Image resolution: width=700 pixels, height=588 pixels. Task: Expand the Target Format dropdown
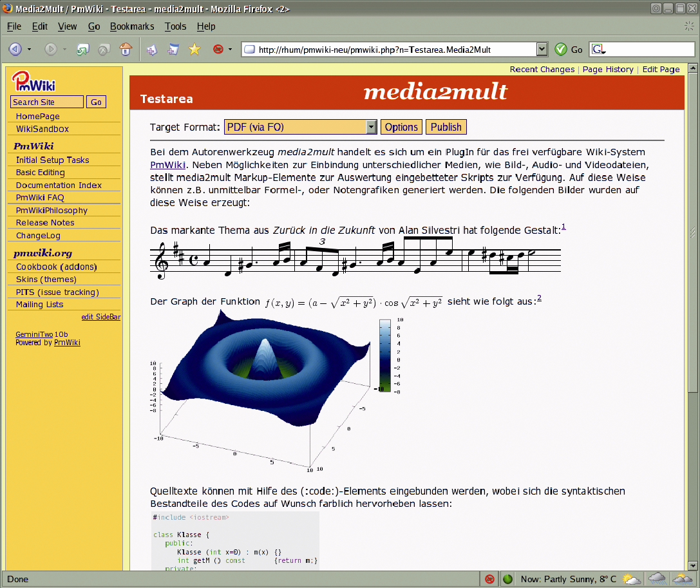point(301,128)
